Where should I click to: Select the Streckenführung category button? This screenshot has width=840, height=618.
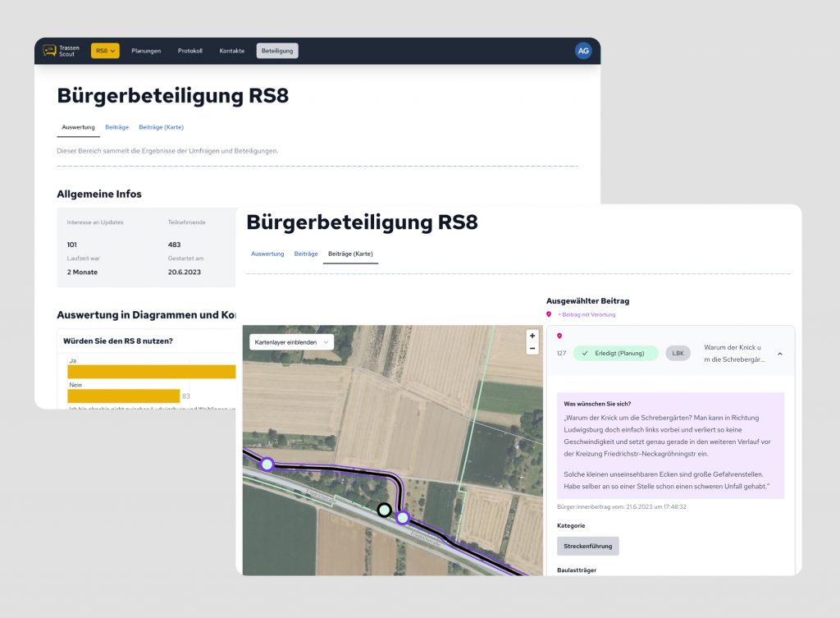pos(587,546)
